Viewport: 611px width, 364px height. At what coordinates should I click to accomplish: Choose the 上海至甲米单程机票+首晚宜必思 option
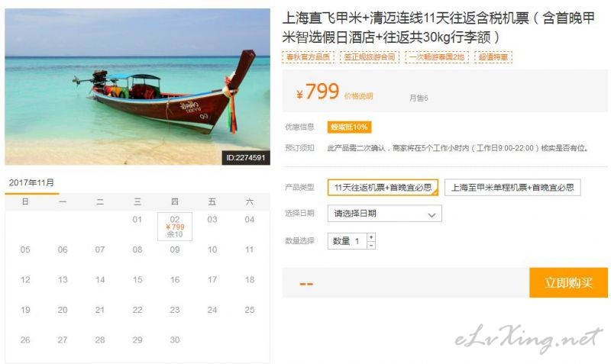click(512, 187)
